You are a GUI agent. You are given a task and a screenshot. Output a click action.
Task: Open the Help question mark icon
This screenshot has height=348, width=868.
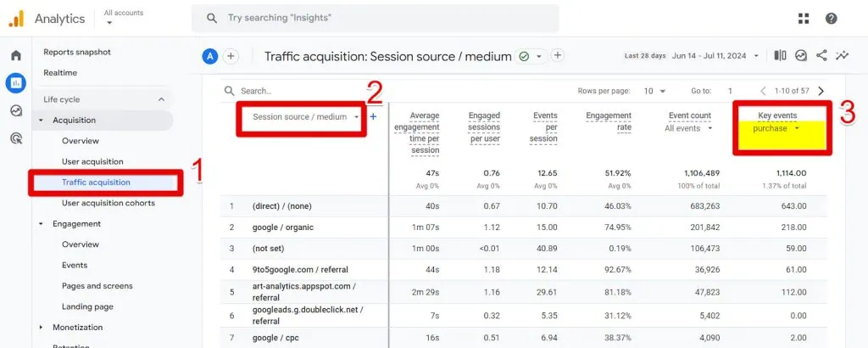click(x=831, y=19)
